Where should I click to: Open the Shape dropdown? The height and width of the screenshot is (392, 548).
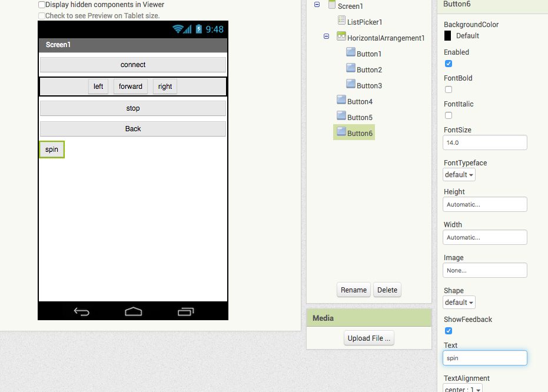[x=459, y=302]
